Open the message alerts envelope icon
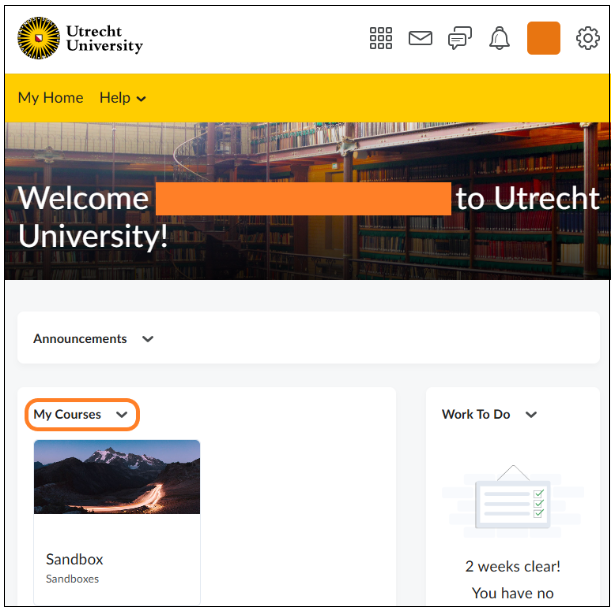This screenshot has height=611, width=613. pos(420,38)
